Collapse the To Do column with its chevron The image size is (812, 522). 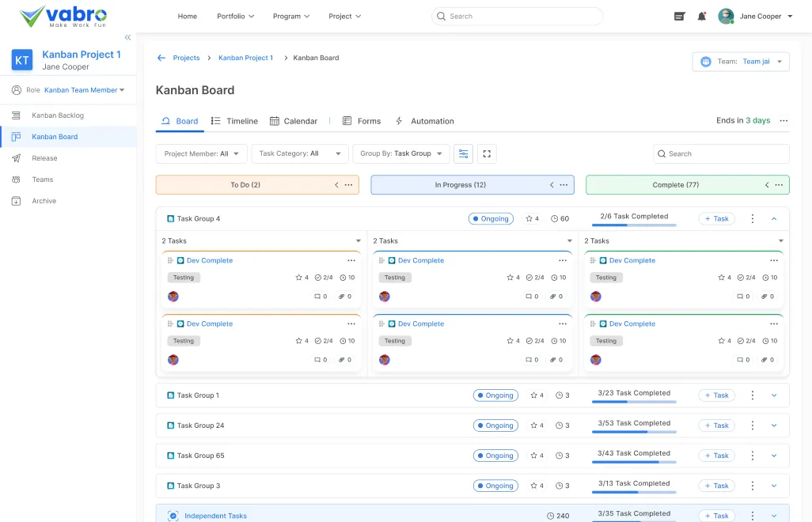336,184
